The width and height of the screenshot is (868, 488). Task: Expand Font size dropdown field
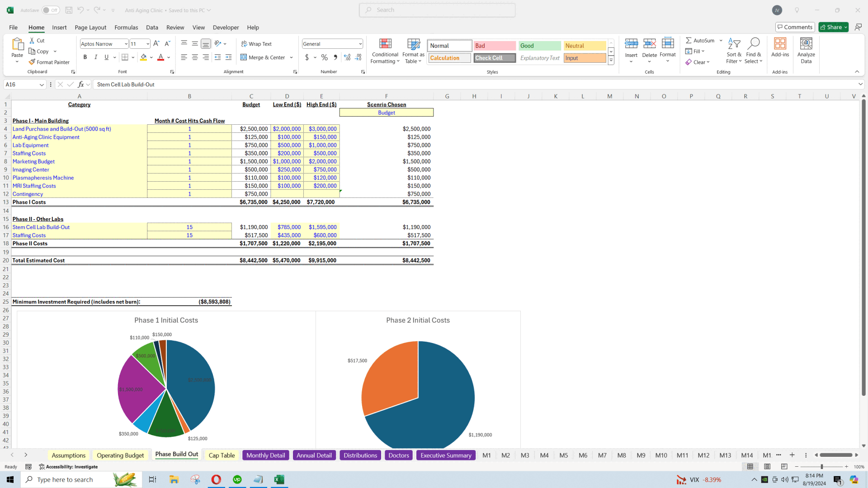148,43
